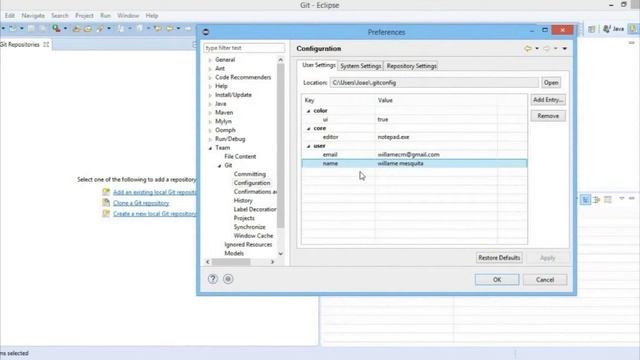Collapse the core section in the settings table

[x=309, y=129]
